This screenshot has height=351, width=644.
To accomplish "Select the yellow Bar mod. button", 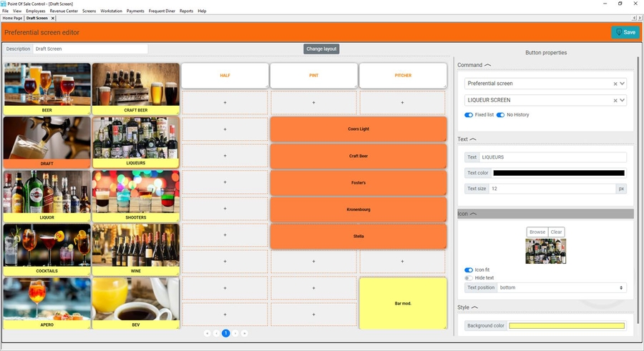I will (403, 303).
